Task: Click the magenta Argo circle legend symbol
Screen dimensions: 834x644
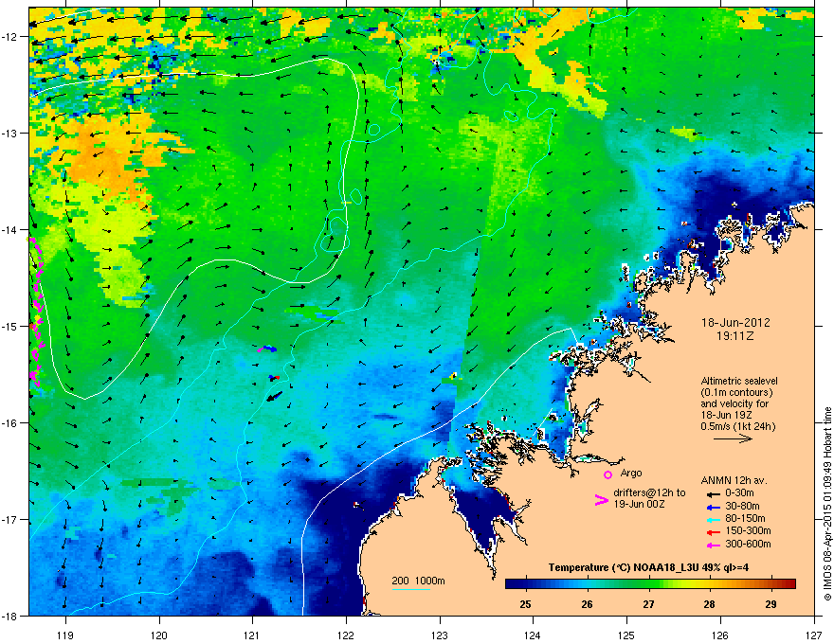Action: pyautogui.click(x=607, y=474)
